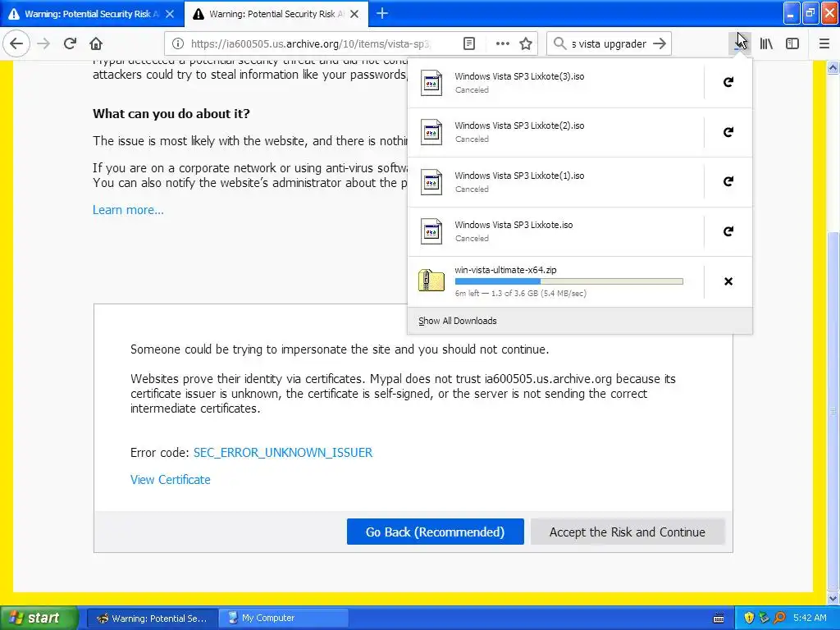Click the Windows Vista SP3 Lixkote(3).iso filename
840x630 pixels.
point(519,76)
